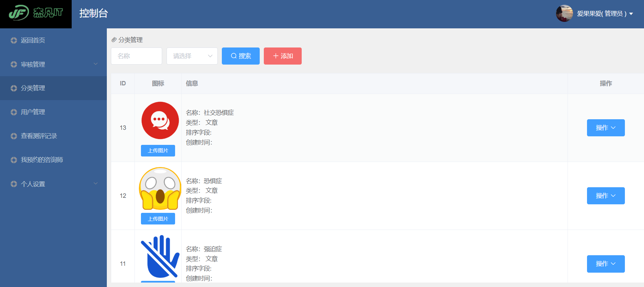Open 我预约的咨询师 menu item
The height and width of the screenshot is (287, 644).
point(53,160)
